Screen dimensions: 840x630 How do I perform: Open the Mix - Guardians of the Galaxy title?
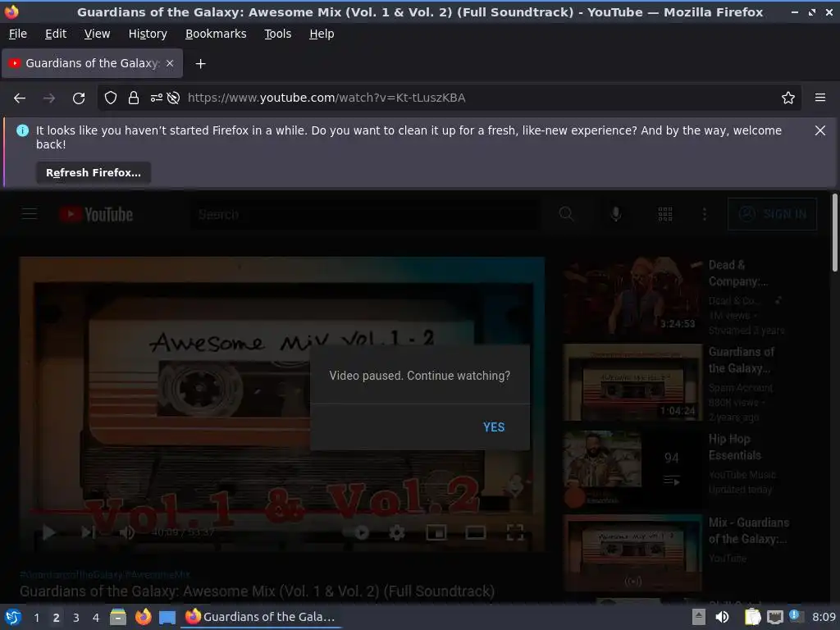pos(748,531)
